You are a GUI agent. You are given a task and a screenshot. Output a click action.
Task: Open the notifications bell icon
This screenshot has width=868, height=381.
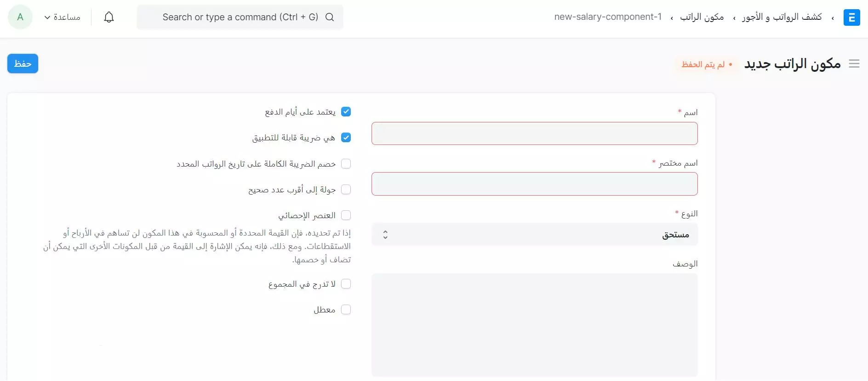(x=109, y=17)
